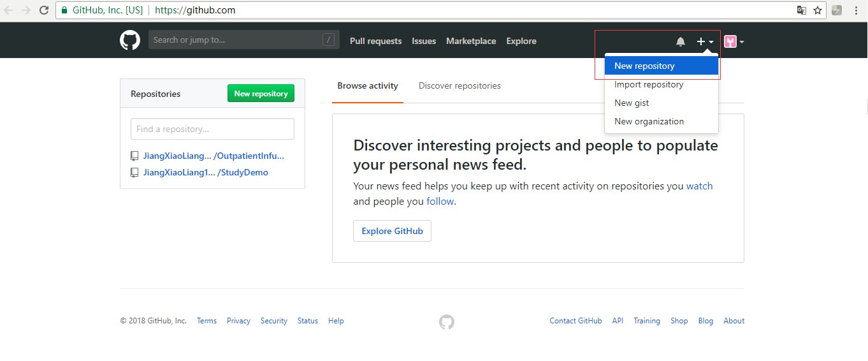
Task: Click the GitHub Octocat logo in header
Action: pyautogui.click(x=130, y=40)
